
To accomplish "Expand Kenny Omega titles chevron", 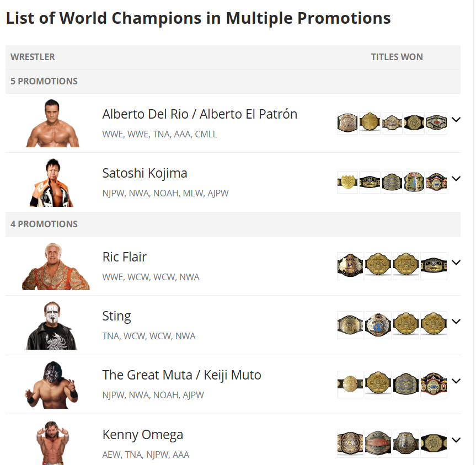I will [456, 440].
